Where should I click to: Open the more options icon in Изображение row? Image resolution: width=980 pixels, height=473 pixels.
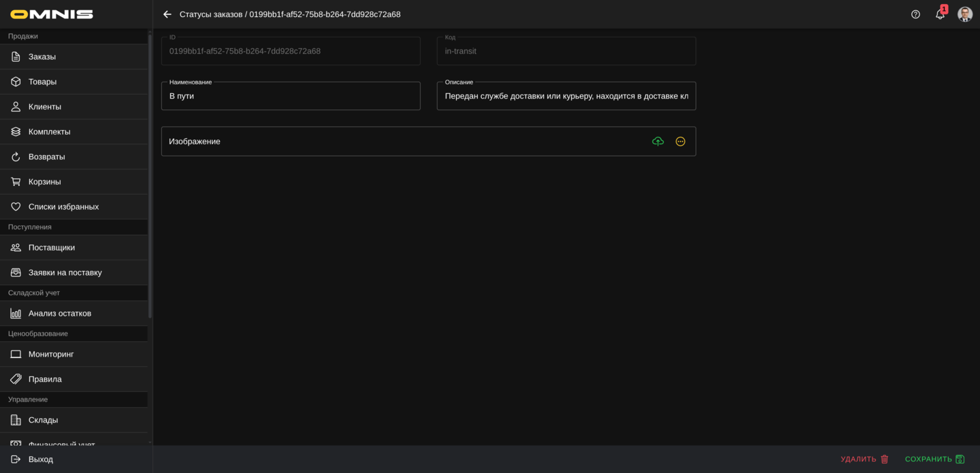pyautogui.click(x=680, y=142)
